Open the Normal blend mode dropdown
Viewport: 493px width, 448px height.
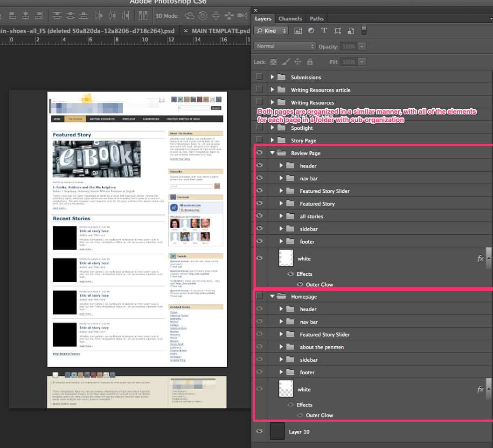285,46
